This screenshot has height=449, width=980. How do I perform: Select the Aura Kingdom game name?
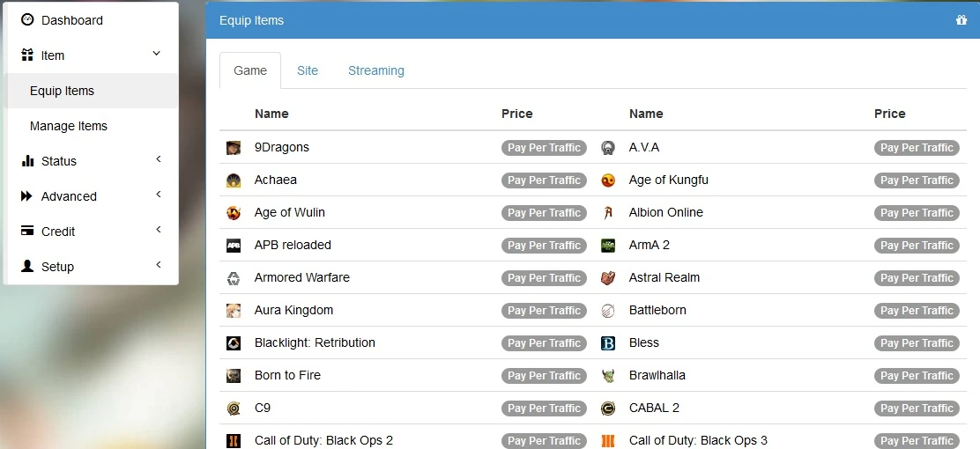[293, 311]
